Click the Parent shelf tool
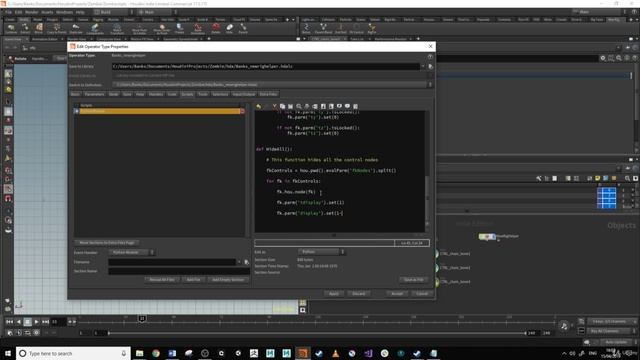 tap(243, 29)
